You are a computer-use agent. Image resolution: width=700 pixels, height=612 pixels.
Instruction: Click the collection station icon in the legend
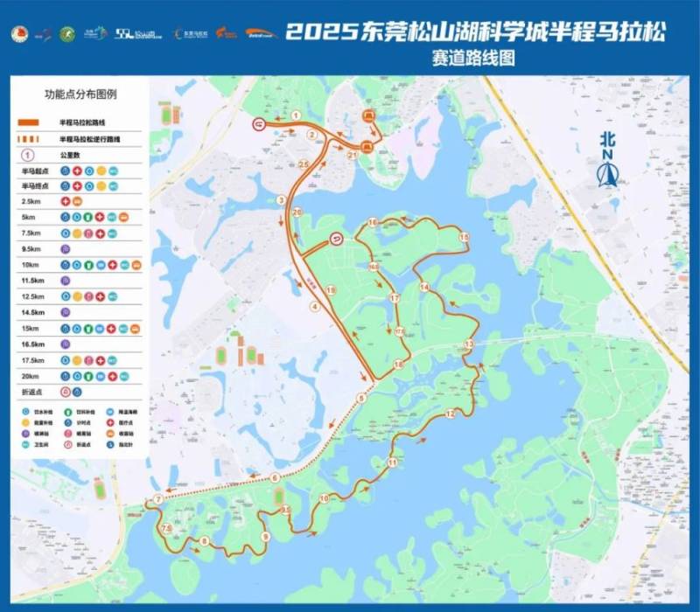tap(110, 434)
